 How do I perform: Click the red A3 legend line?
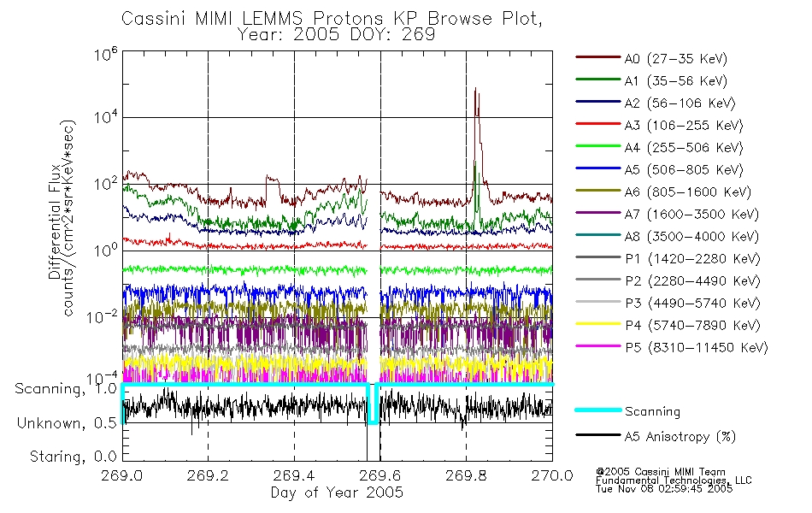(598, 124)
